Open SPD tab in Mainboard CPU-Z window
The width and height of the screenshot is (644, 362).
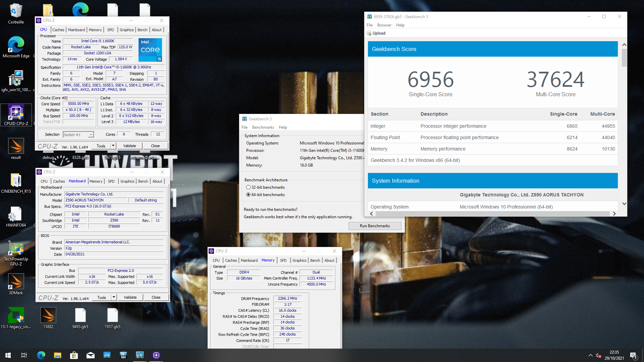click(111, 181)
